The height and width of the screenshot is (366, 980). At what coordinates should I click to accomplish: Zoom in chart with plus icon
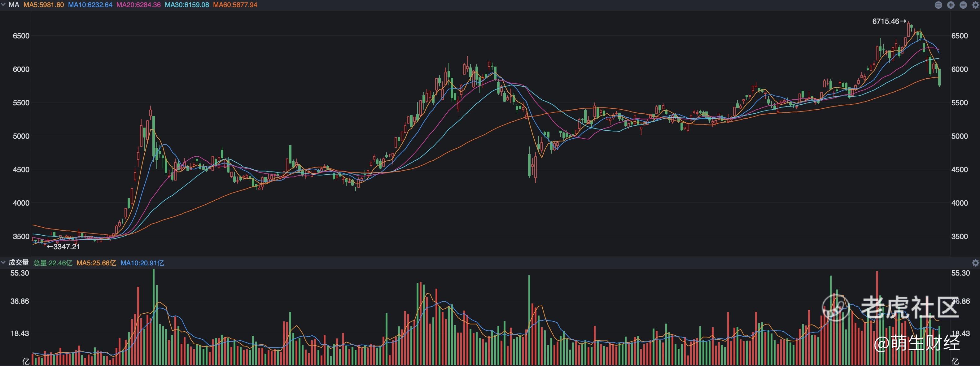(x=951, y=5)
